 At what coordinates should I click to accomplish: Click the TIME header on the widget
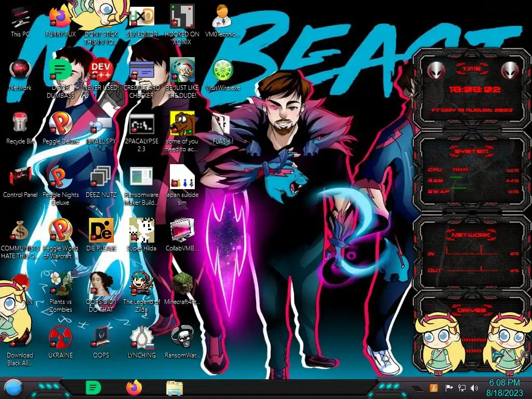coord(472,69)
